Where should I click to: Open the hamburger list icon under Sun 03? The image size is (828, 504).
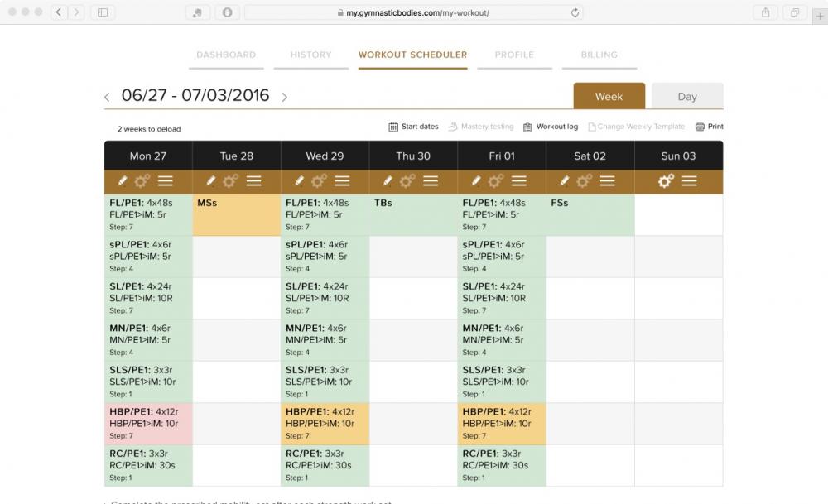(x=689, y=181)
